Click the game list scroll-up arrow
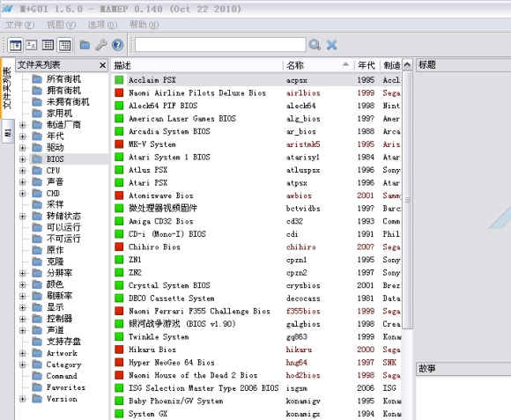511x420 pixels. [407, 65]
